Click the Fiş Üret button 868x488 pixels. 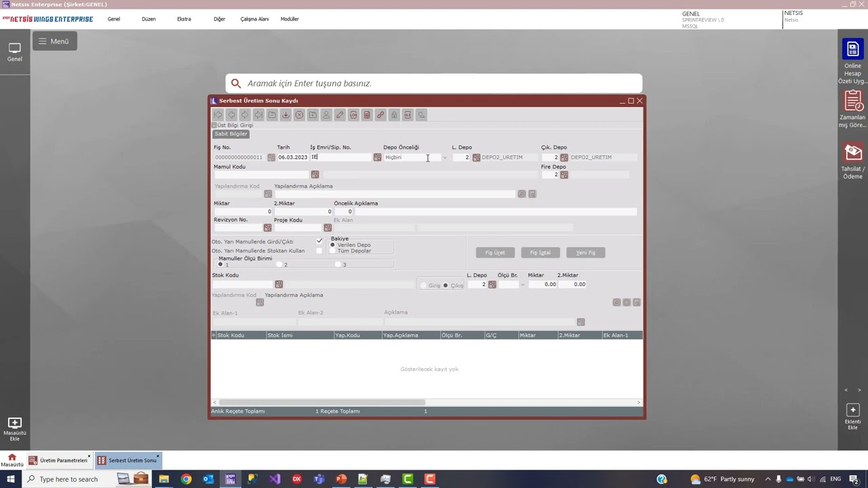point(495,253)
